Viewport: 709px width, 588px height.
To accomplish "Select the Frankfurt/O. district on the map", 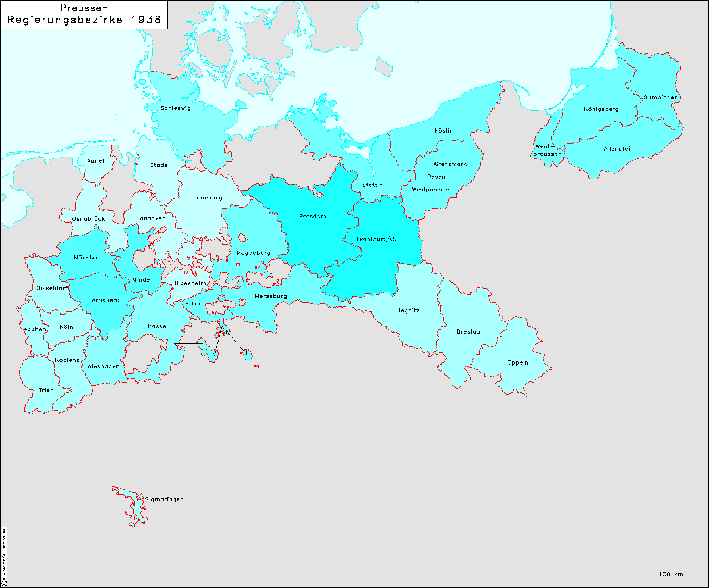I will click(376, 240).
